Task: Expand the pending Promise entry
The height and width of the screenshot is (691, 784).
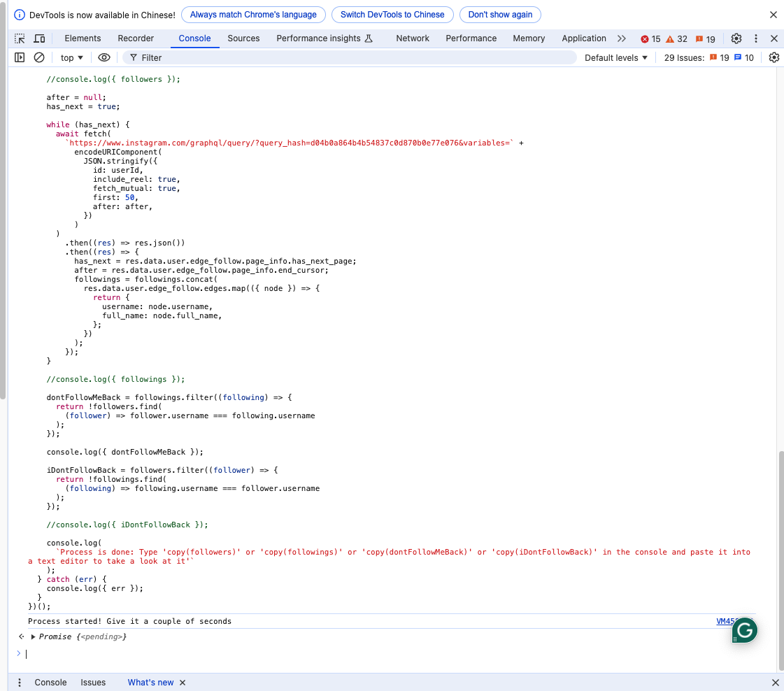Action: pyautogui.click(x=31, y=636)
